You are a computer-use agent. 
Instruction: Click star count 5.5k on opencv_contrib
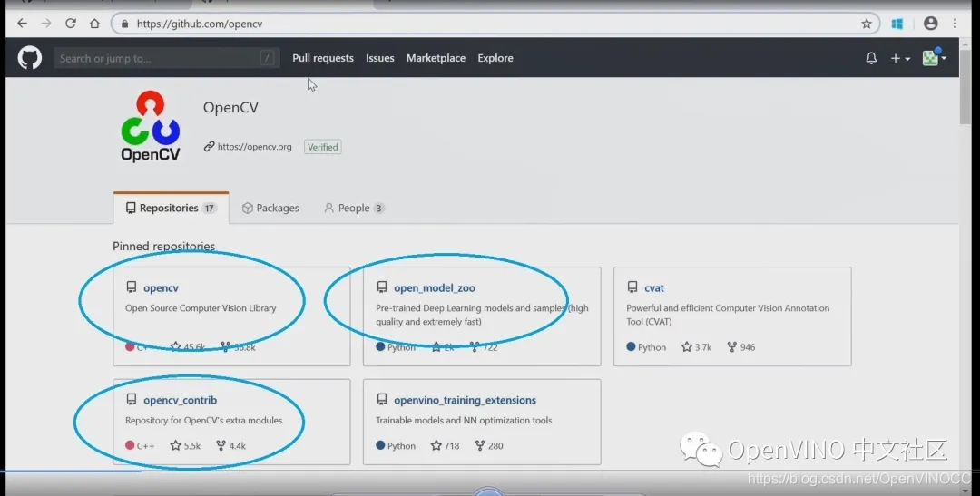pos(185,445)
